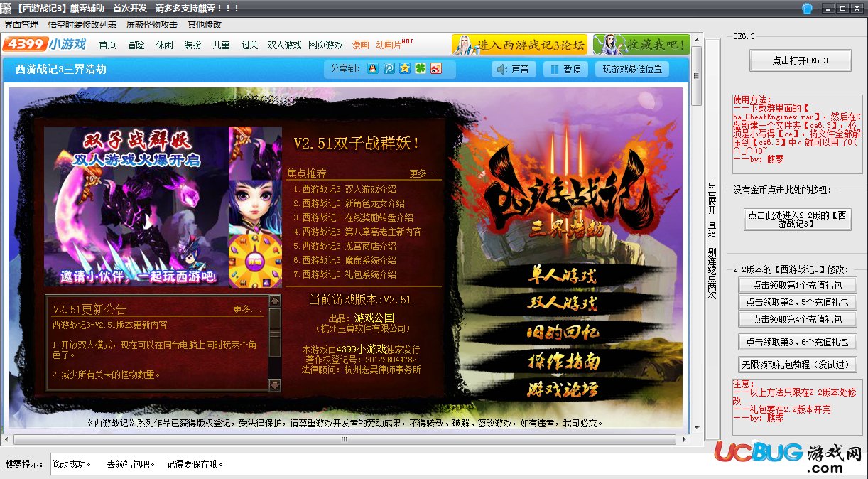Click 点击打开CE6.3 button
This screenshot has height=479, width=868.
[800, 60]
